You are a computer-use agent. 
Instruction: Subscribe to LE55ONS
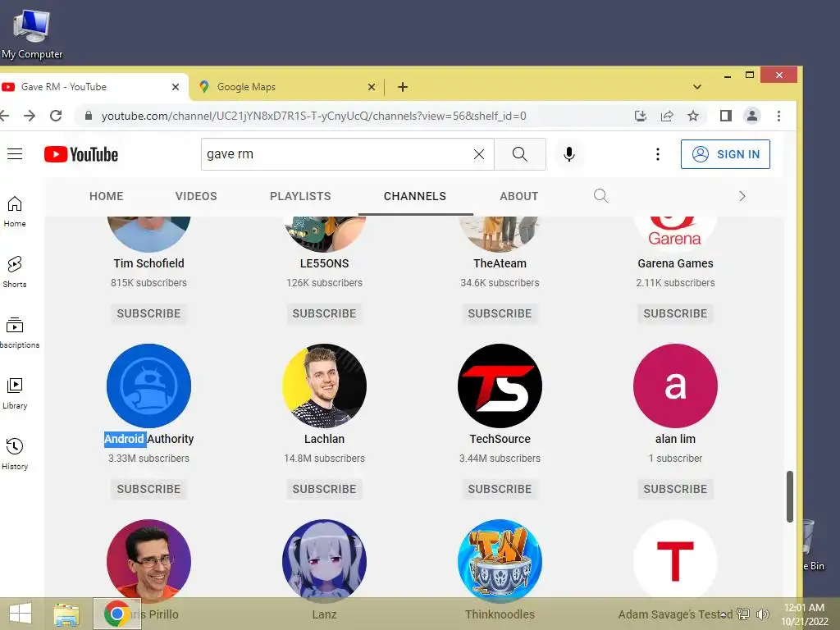[x=324, y=313]
